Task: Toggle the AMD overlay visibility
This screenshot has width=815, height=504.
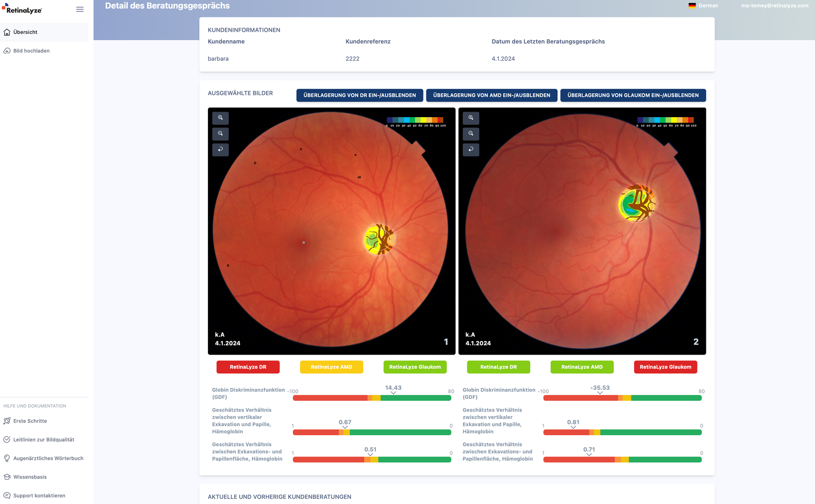Action: coord(492,95)
